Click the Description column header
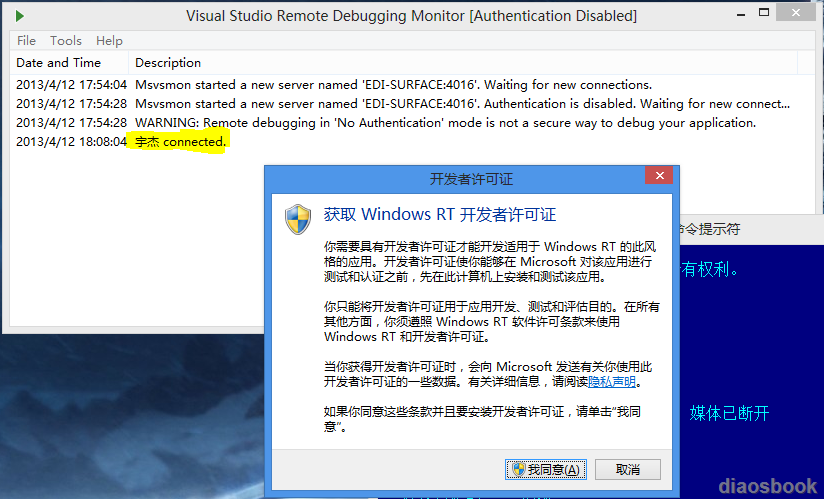Screen dimensions: 824x499 pos(462,63)
